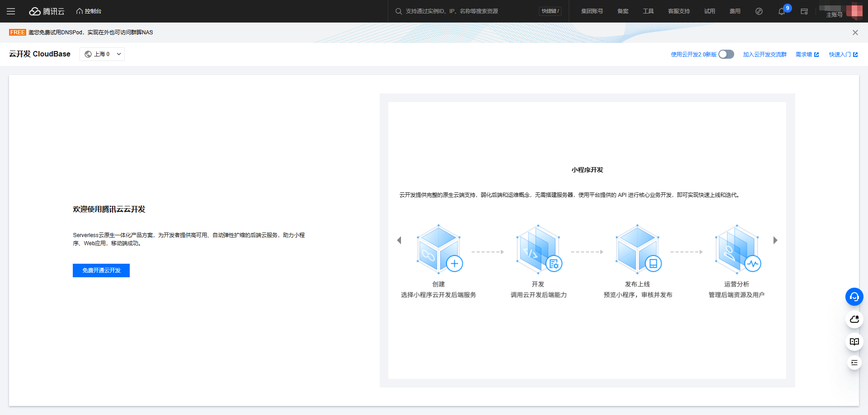Toggle 使用云开发2.0新版 switch
868x415 pixels.
click(726, 54)
